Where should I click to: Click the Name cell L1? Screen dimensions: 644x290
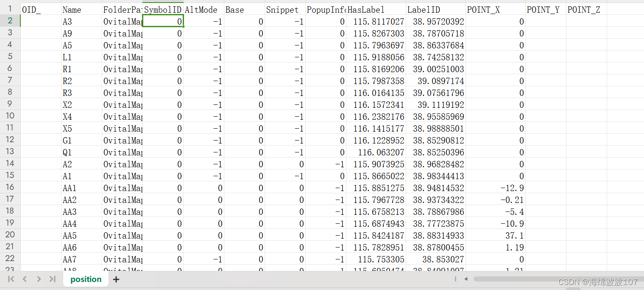[81, 57]
